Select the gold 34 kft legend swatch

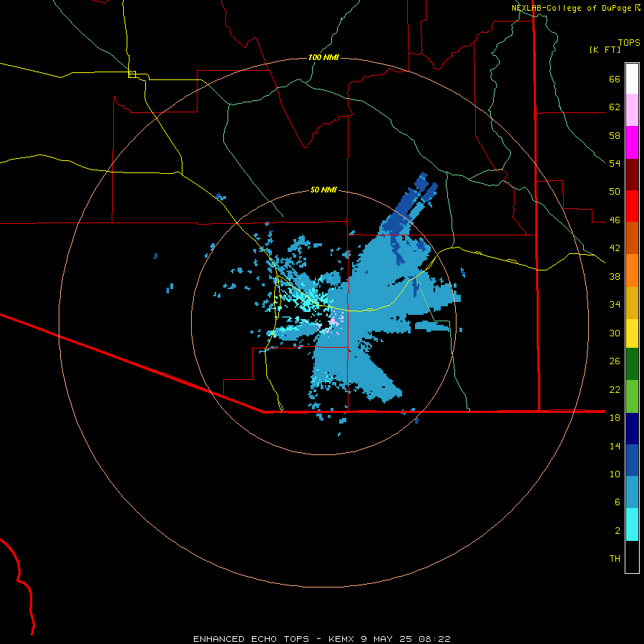(x=632, y=303)
